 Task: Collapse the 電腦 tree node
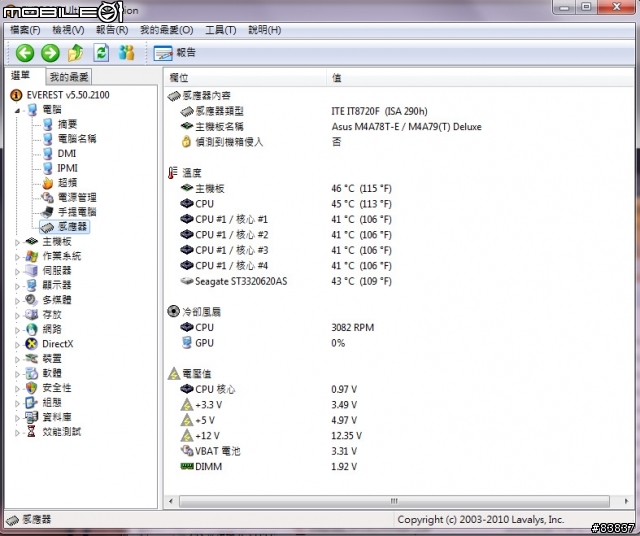click(x=17, y=110)
